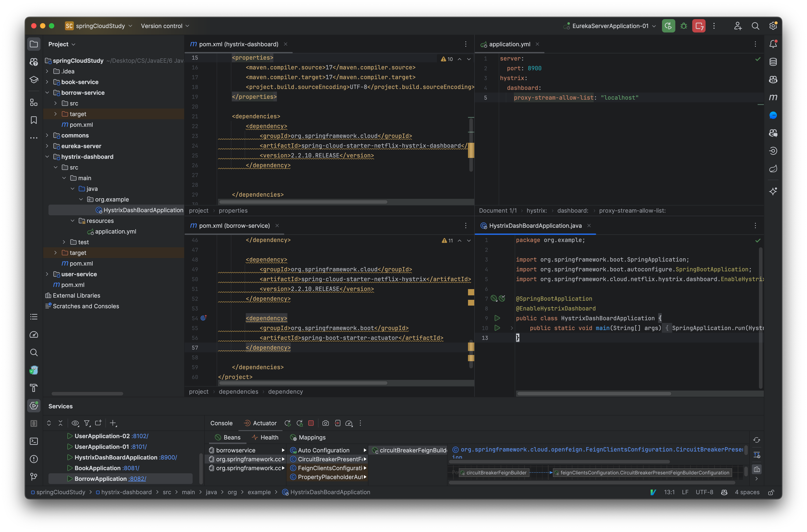Viewport: 807px width, 532px height.
Task: Toggle the eye view options in Services toolbar
Action: tap(75, 423)
